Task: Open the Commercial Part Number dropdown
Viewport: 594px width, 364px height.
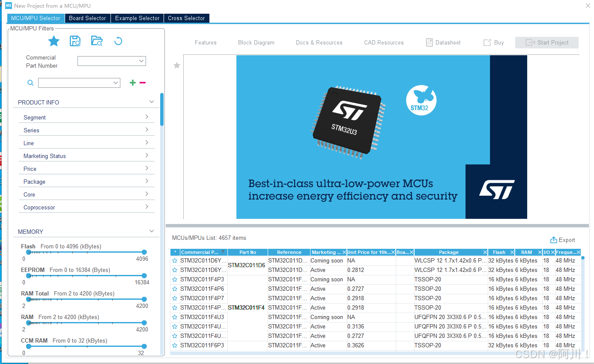Action: [141, 61]
